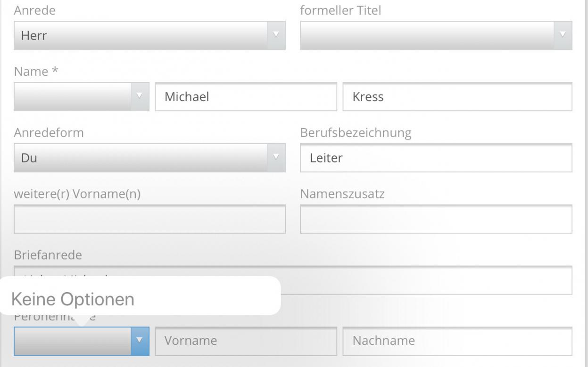
Task: Click the arrow icon of formeller Titel dropdown
Action: click(562, 35)
